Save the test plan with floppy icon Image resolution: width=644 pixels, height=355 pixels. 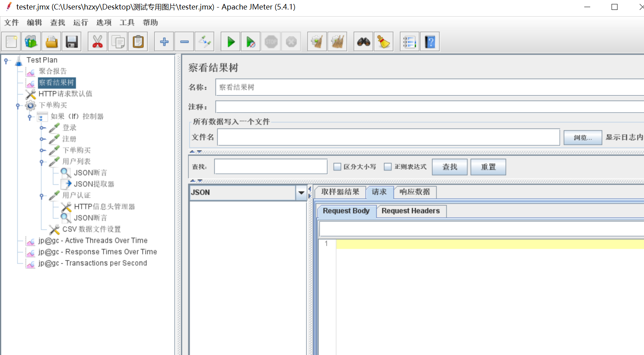point(72,42)
